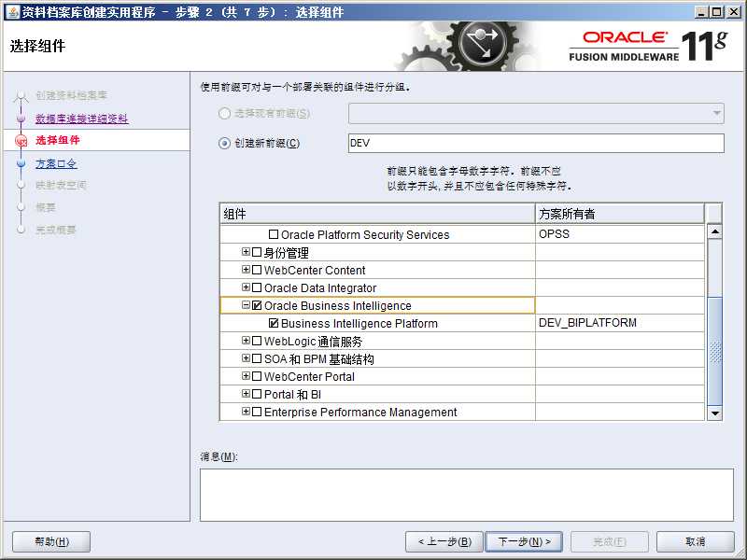
Task: Click the component table vertical scrollbar thumb
Action: click(x=715, y=351)
